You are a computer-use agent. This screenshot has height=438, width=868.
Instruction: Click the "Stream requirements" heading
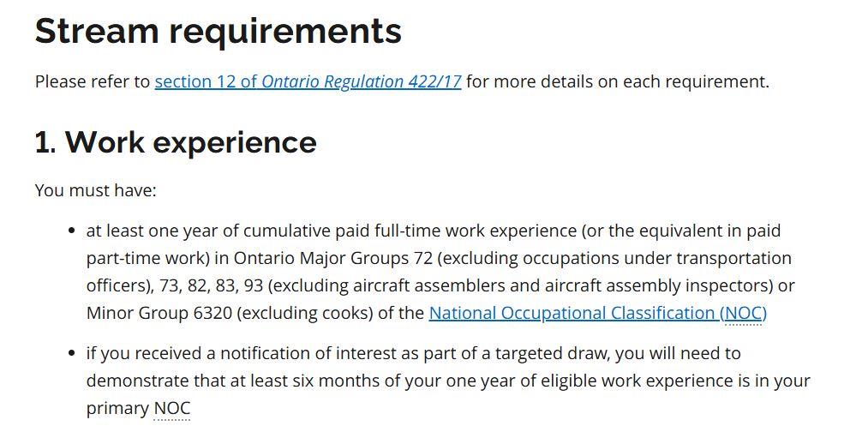[x=218, y=32]
